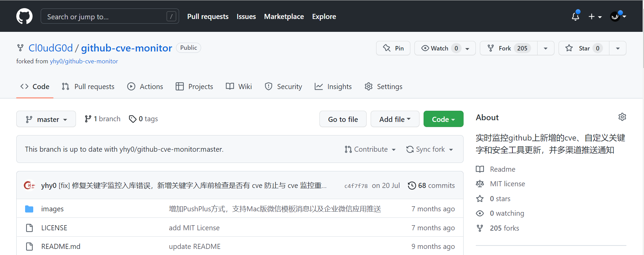Screen dimensions: 644x255
Task: Expand the Fork dropdown arrow
Action: pyautogui.click(x=546, y=48)
